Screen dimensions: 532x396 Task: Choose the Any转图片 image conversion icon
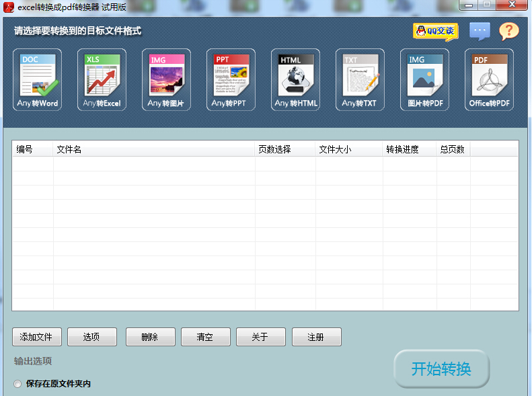166,80
